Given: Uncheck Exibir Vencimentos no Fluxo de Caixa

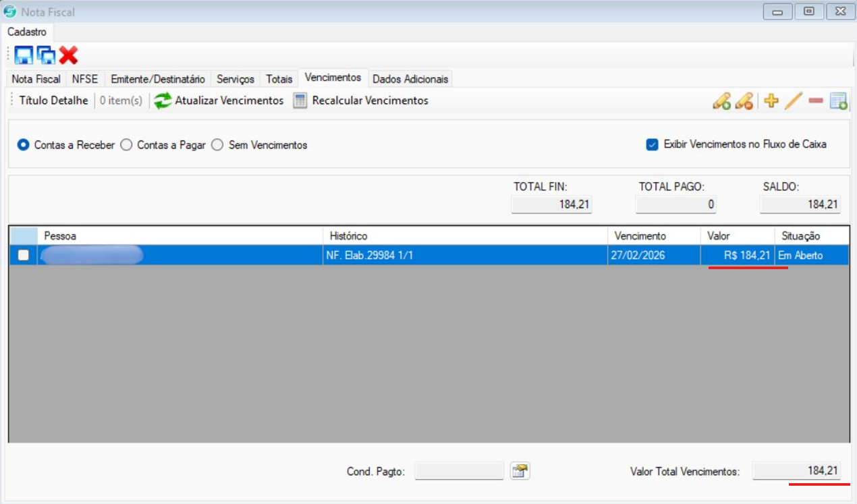Looking at the screenshot, I should (652, 144).
